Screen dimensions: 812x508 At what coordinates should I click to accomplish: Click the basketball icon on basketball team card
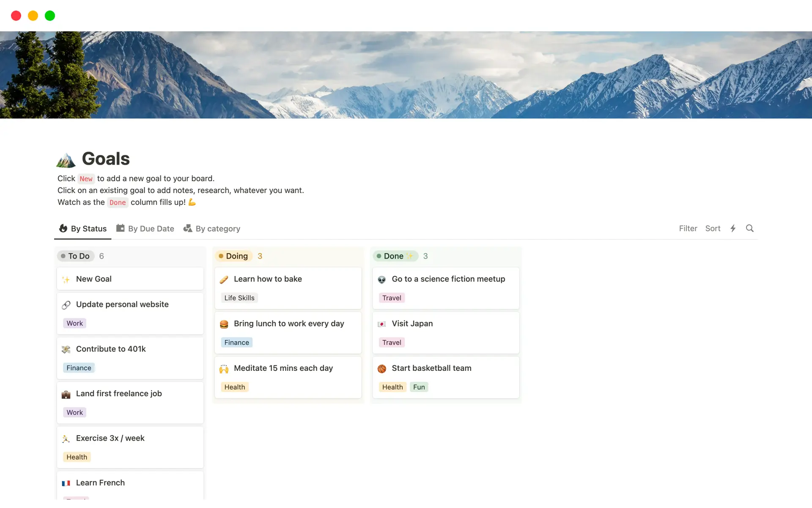click(382, 369)
